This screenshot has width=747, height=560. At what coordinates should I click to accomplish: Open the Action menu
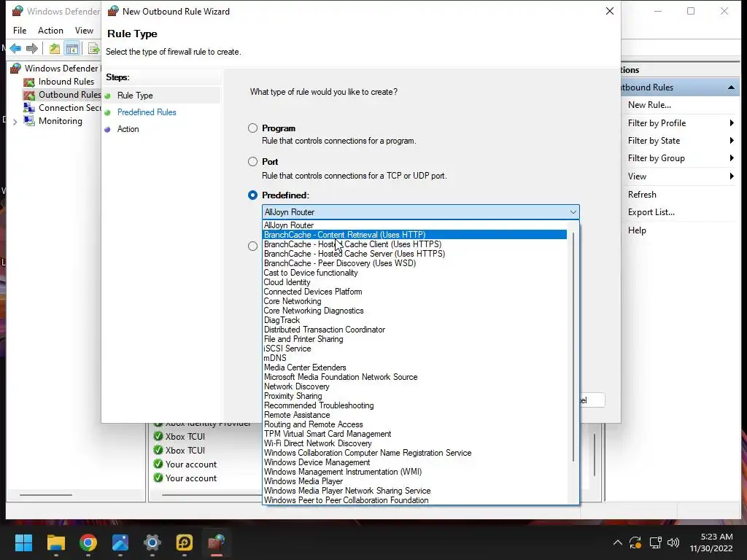click(50, 31)
